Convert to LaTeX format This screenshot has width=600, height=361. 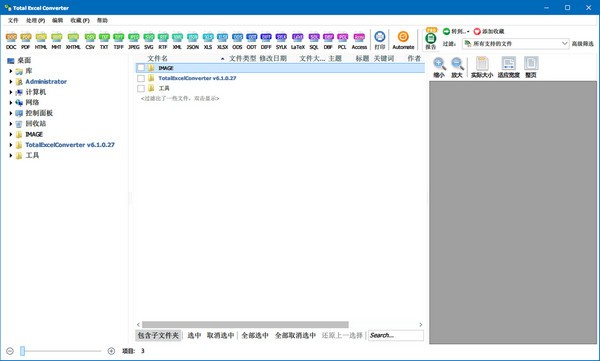[x=298, y=41]
